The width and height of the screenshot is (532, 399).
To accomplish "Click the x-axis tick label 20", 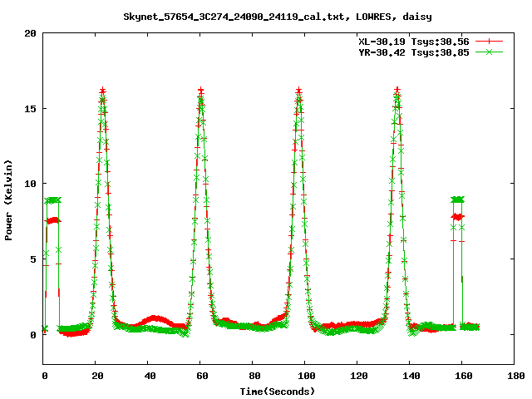I will (x=97, y=376).
